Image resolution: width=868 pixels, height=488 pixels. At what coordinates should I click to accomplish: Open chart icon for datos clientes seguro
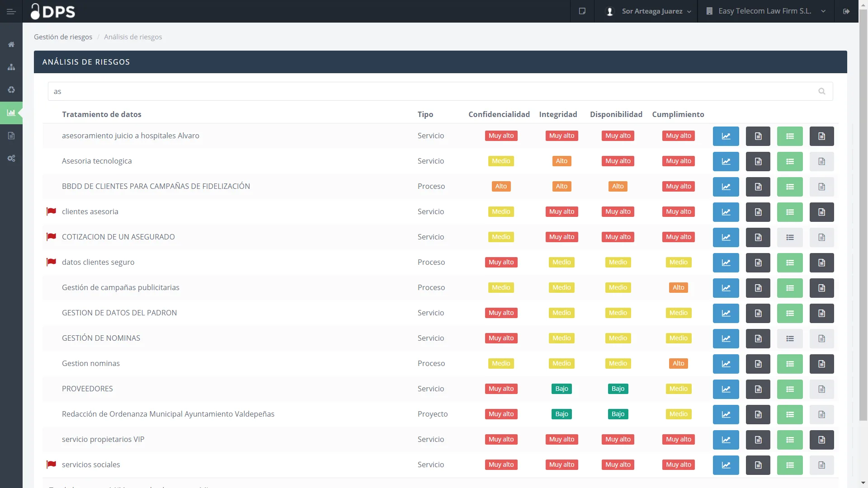click(726, 263)
